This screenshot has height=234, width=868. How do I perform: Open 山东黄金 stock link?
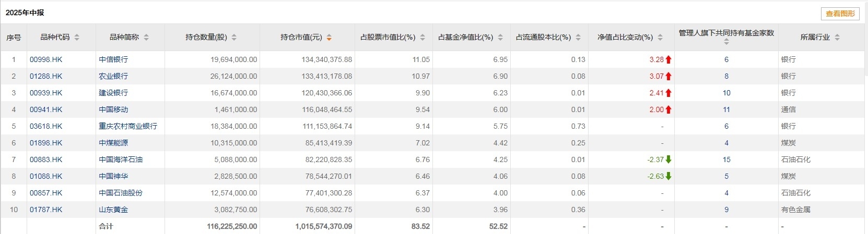point(113,210)
